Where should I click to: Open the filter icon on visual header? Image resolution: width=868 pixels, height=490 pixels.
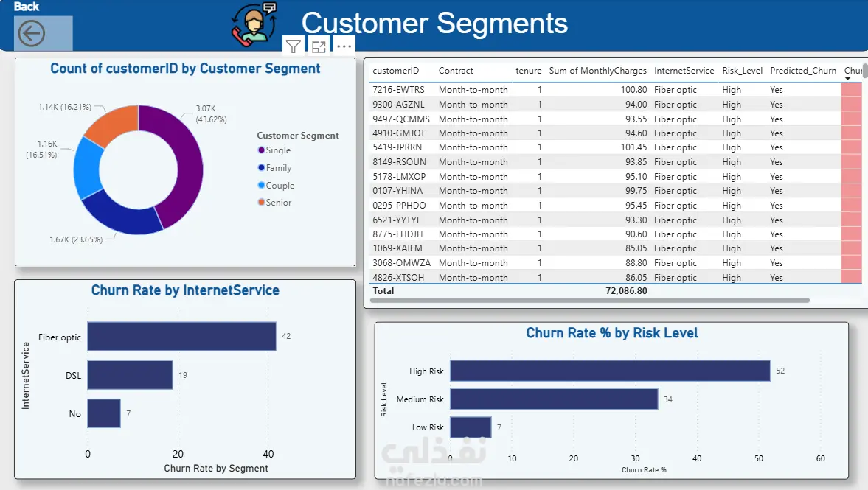click(x=294, y=46)
